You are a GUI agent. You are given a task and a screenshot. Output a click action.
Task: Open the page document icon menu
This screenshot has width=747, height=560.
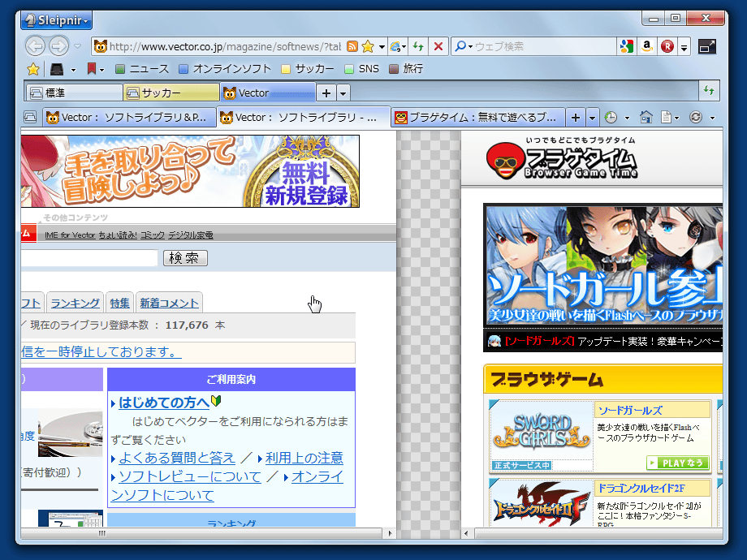(667, 117)
